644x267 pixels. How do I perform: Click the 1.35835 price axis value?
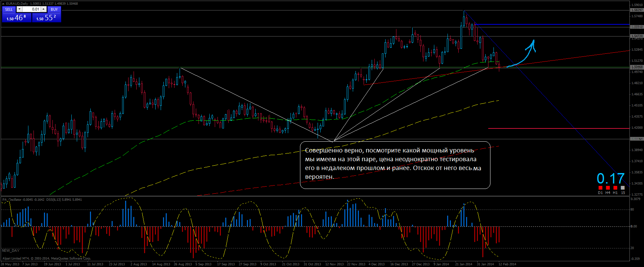click(x=637, y=172)
